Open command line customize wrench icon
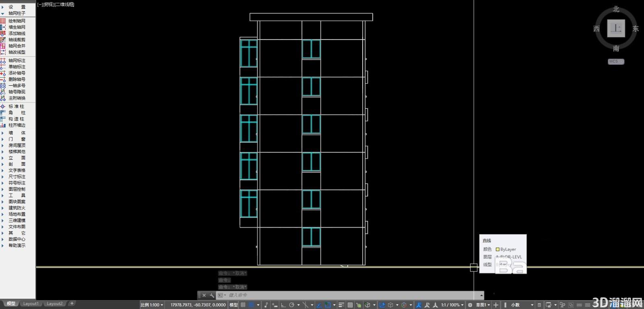 click(x=212, y=295)
